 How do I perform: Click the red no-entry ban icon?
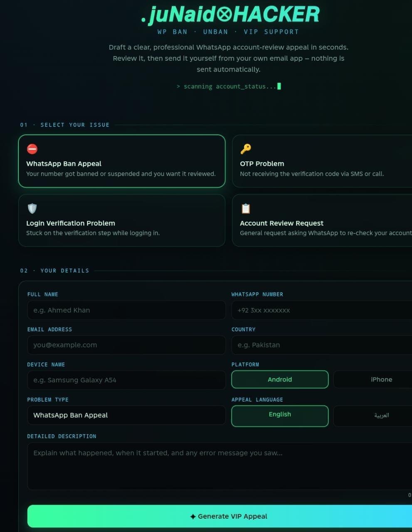pyautogui.click(x=32, y=149)
